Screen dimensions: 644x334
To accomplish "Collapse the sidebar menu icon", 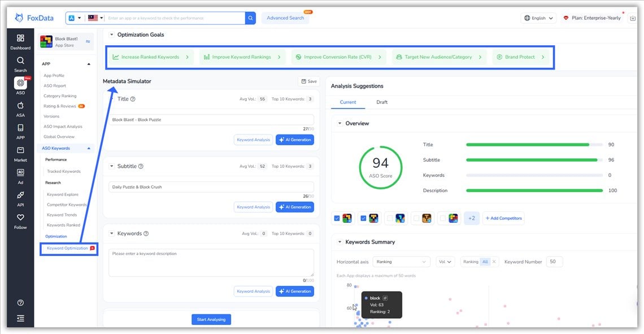I will click(20, 318).
